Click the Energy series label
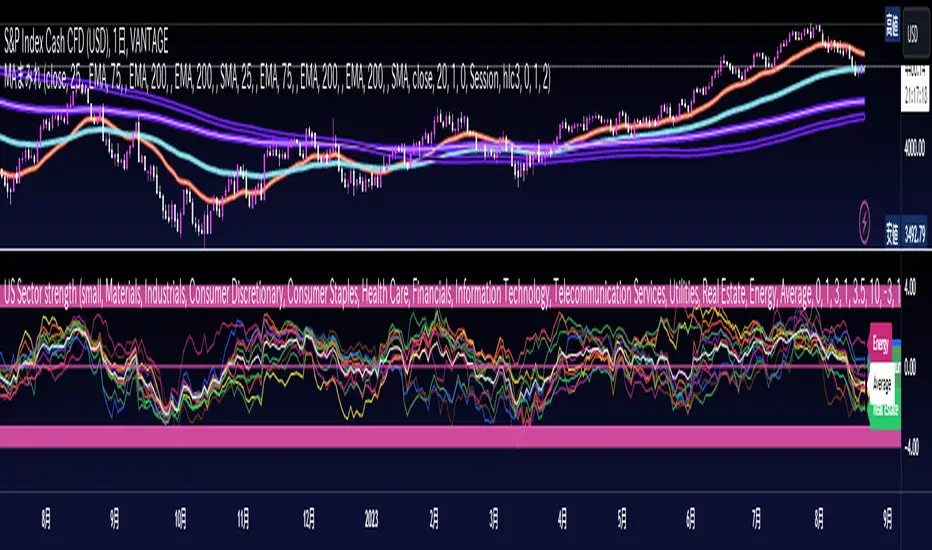This screenshot has width=932, height=550. (x=881, y=344)
